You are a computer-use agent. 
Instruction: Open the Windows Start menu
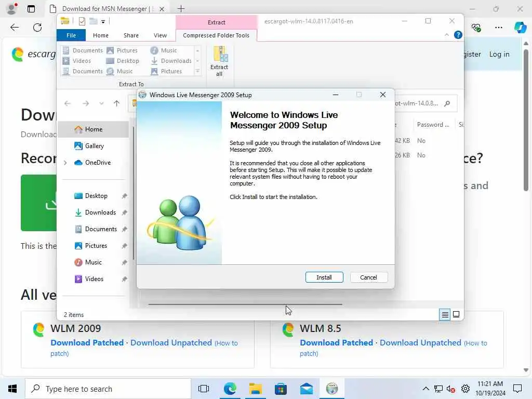pos(12,389)
